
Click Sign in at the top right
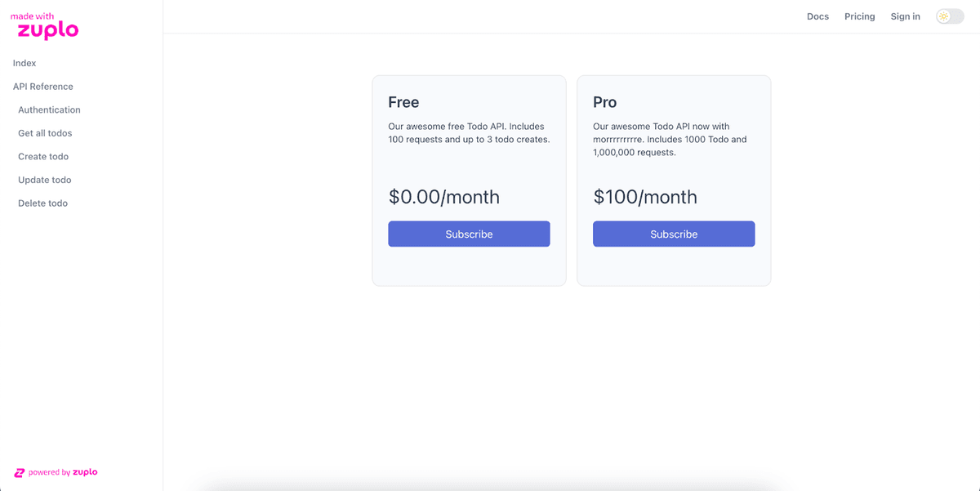[x=905, y=16]
